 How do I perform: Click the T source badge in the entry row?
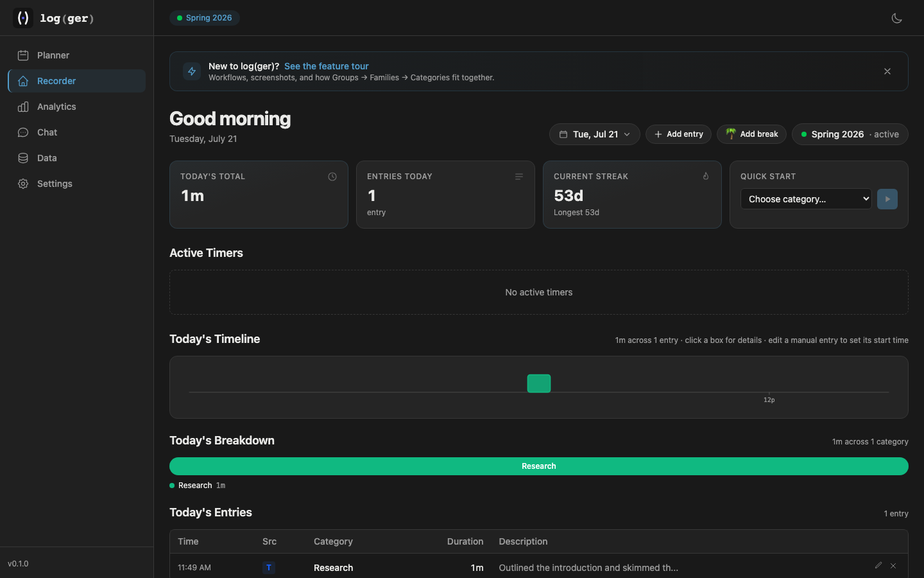(269, 568)
